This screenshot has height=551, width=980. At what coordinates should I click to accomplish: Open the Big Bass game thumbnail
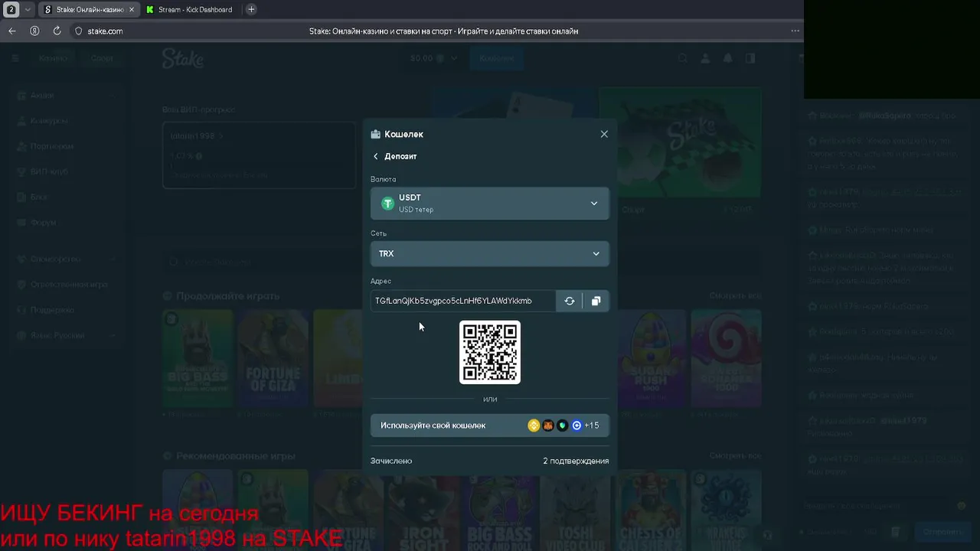click(198, 358)
